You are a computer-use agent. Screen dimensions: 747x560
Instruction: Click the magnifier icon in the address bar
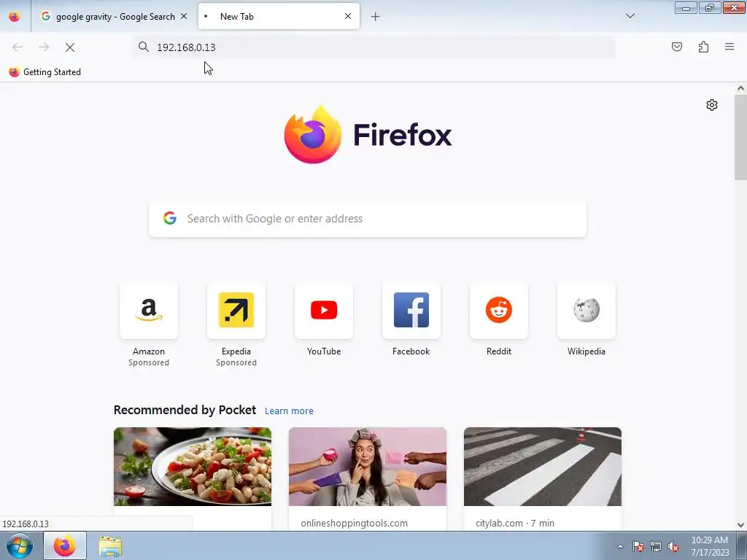(144, 47)
